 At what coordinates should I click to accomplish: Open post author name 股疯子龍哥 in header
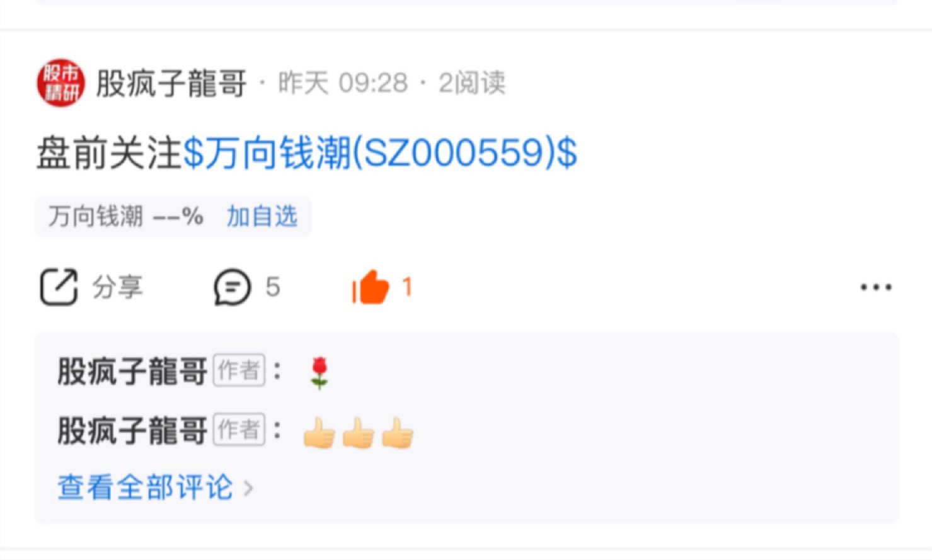171,83
